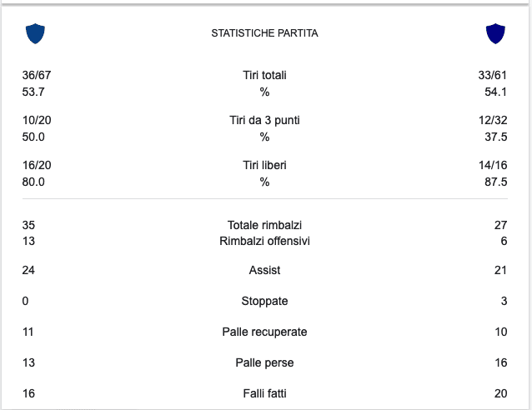This screenshot has height=410, width=532.
Task: Select the right team's 12/32 three-pointers value
Action: [x=492, y=120]
